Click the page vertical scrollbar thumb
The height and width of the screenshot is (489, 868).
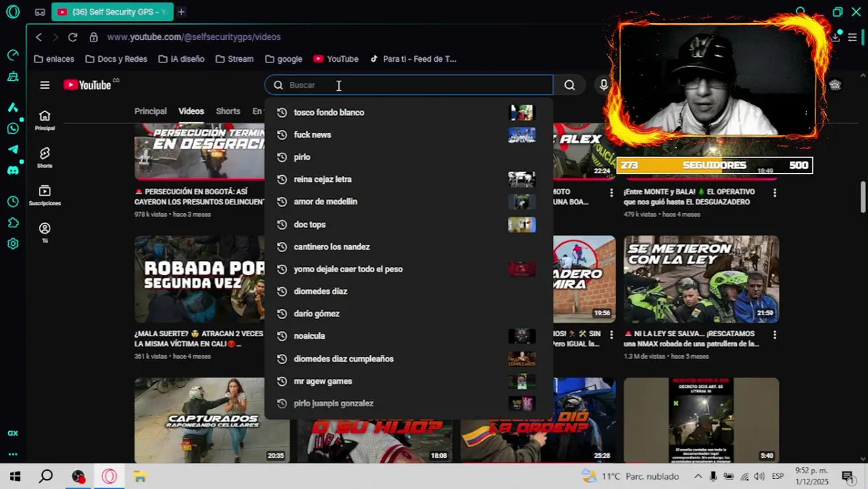863,197
